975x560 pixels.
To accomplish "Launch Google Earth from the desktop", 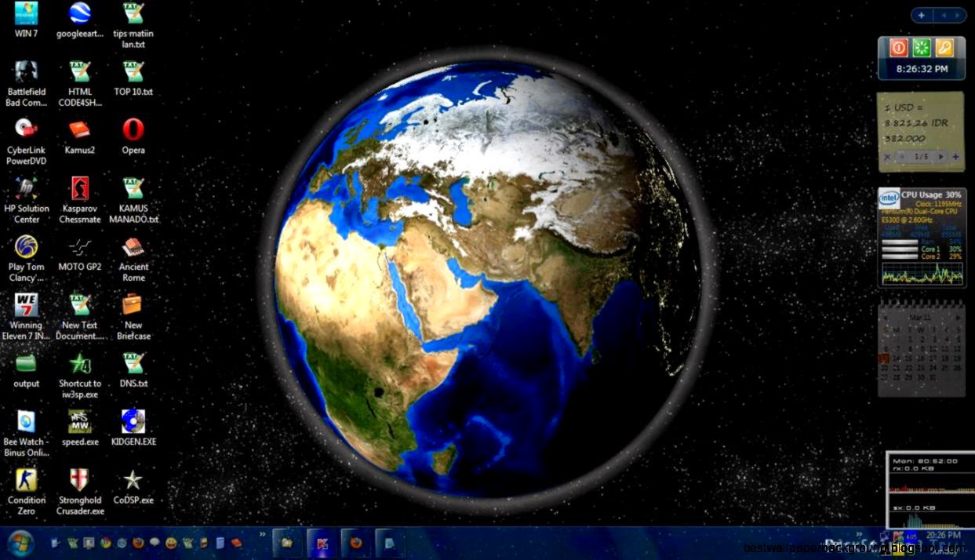I will click(79, 20).
